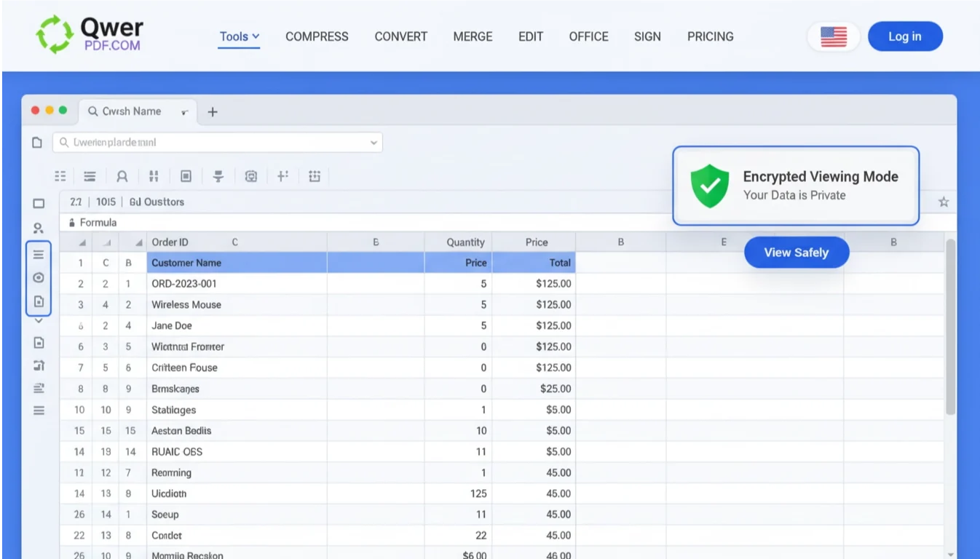This screenshot has width=980, height=559.
Task: Open the US flag language selector
Action: coord(834,36)
